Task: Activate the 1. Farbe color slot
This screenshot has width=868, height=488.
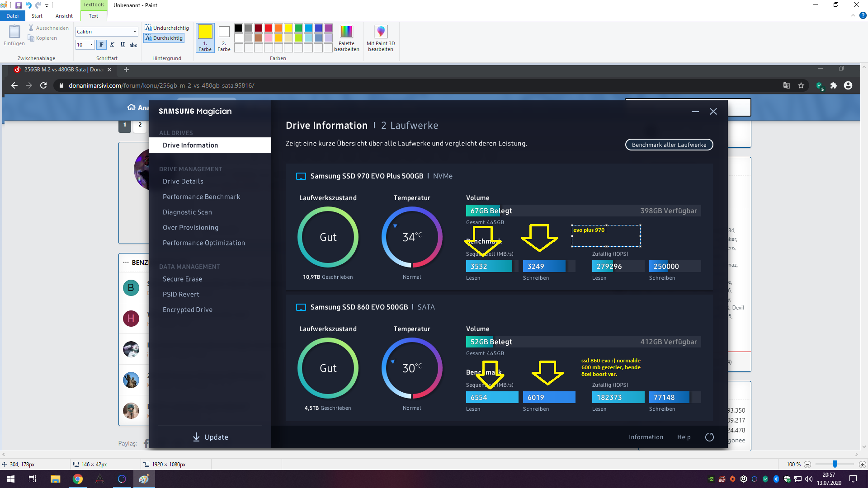Action: click(205, 38)
